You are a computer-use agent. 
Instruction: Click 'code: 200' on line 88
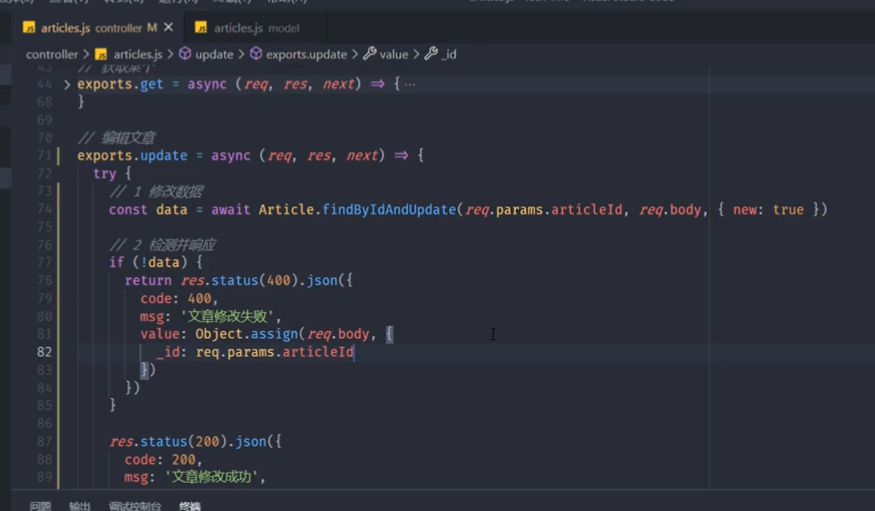160,460
